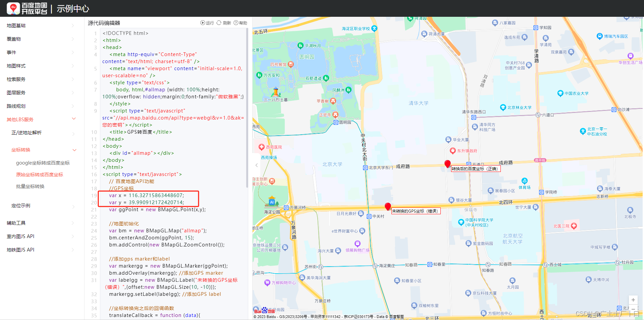Click the refresh icon in editor header
Viewport: 644px width, 320px height.
pos(219,23)
